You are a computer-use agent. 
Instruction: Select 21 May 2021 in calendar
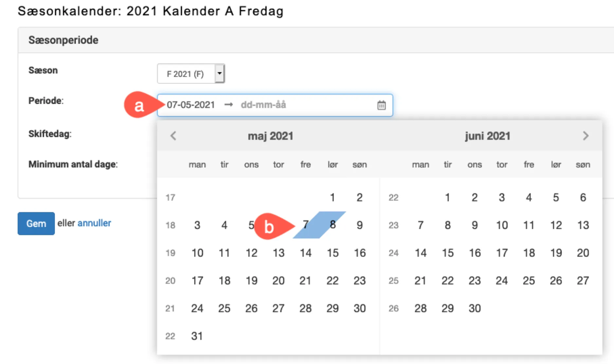click(305, 281)
